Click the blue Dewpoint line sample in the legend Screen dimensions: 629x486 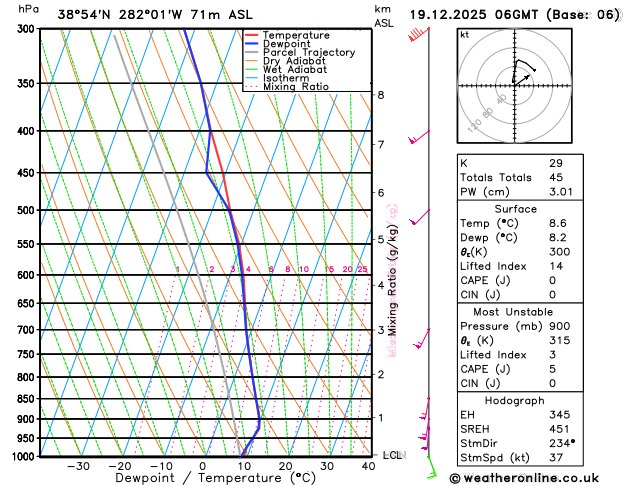[x=252, y=44]
